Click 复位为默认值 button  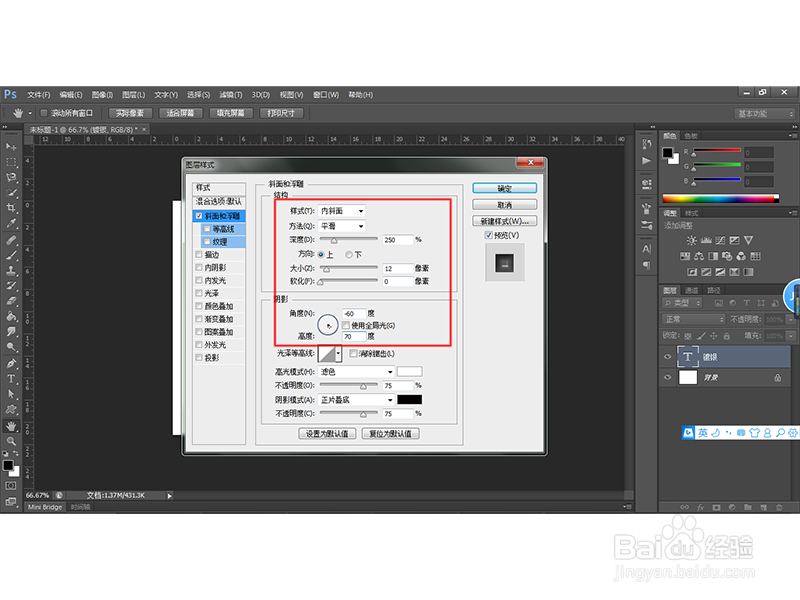[x=390, y=434]
